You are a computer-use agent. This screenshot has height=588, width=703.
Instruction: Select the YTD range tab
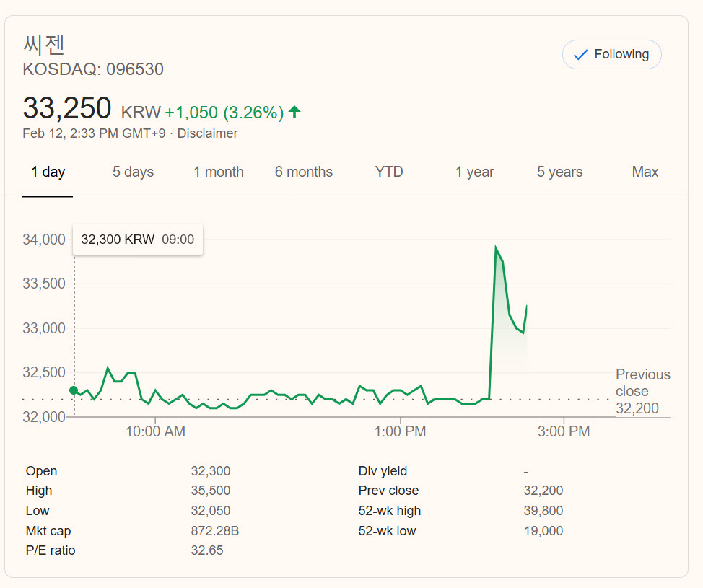click(389, 172)
